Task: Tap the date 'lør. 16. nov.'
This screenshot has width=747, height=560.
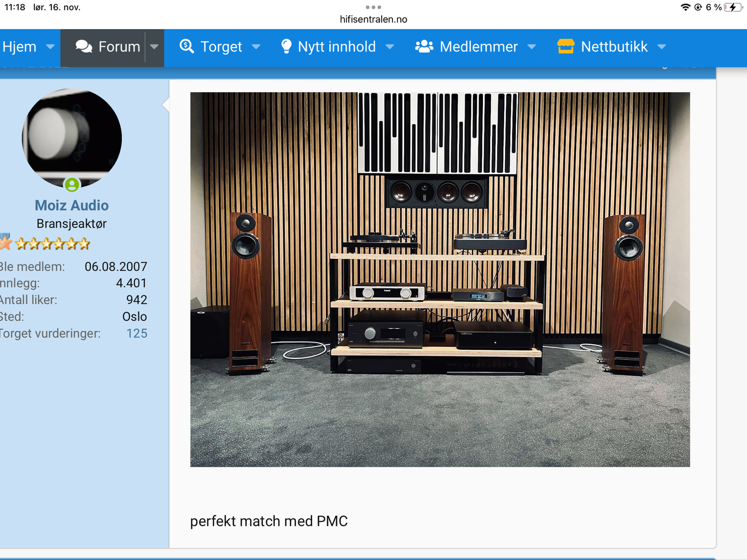Action: (57, 7)
